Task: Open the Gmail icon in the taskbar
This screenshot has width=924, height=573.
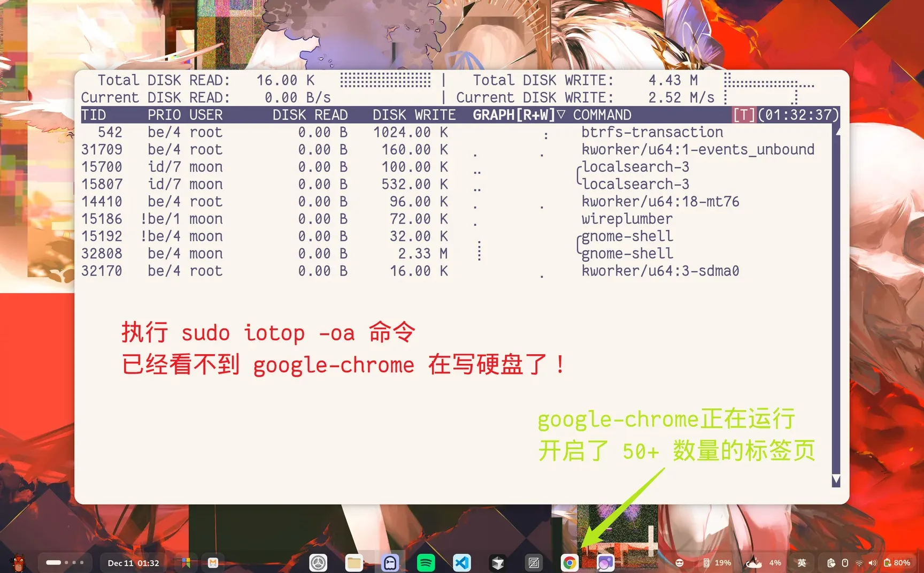Action: coord(212,562)
